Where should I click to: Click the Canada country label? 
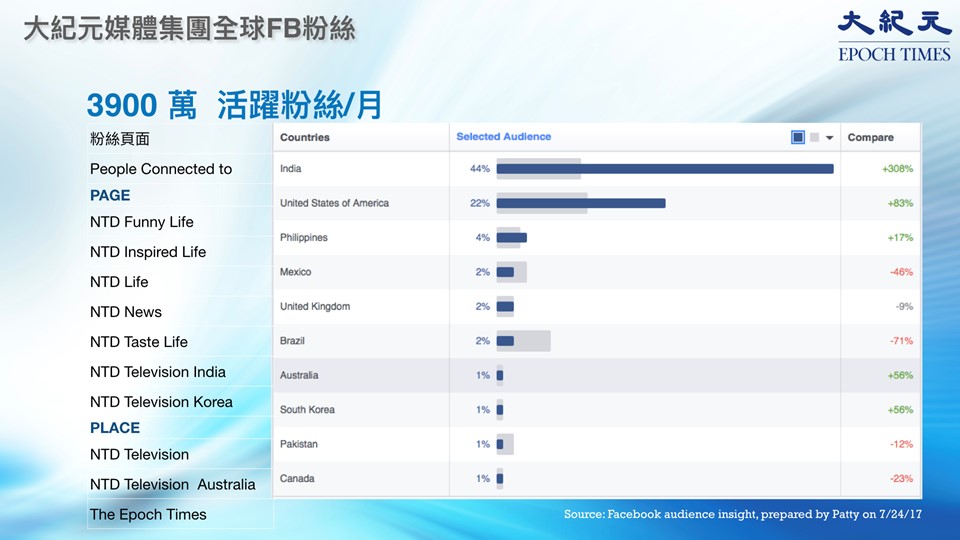click(297, 478)
